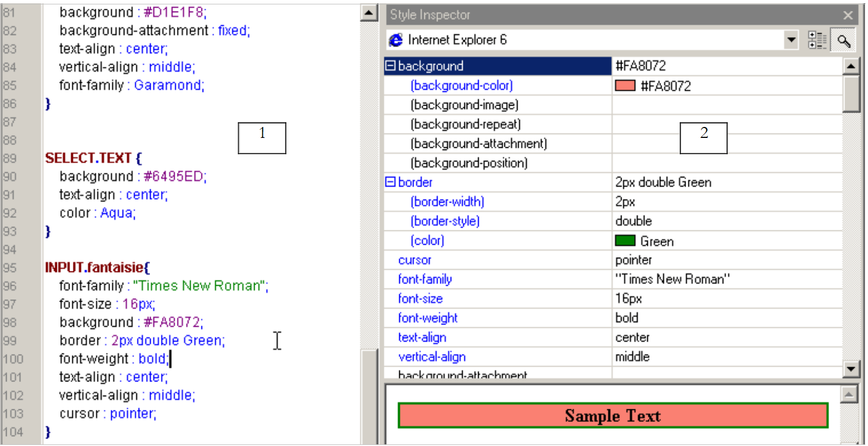Screen dimensions: 868x446
Task: Click the font-weight bold value field
Action: point(627,318)
